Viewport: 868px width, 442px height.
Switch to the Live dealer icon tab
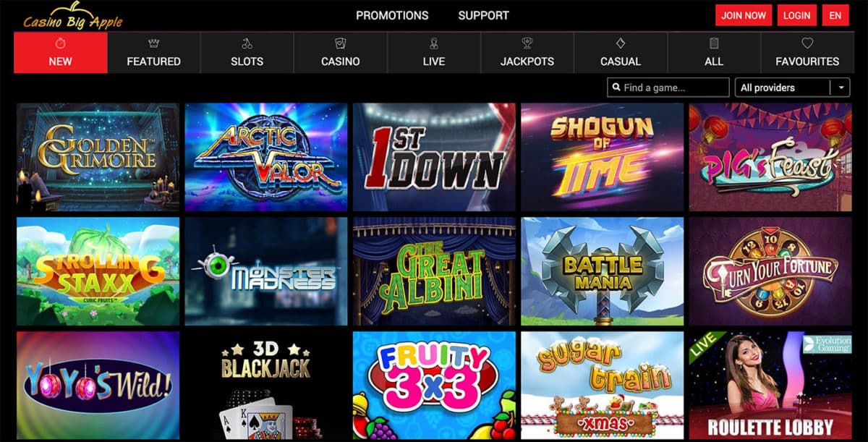[x=433, y=53]
